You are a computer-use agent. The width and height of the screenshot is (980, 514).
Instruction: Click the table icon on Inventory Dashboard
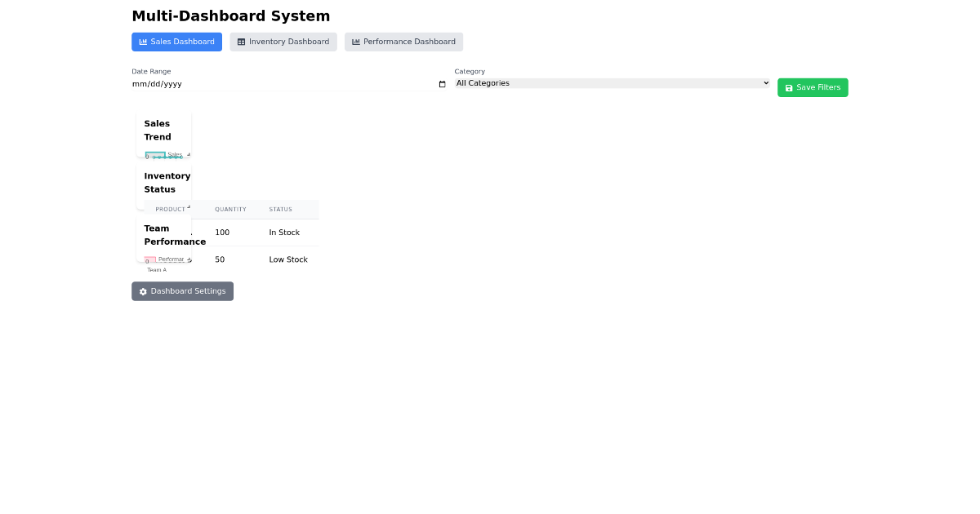tap(241, 42)
